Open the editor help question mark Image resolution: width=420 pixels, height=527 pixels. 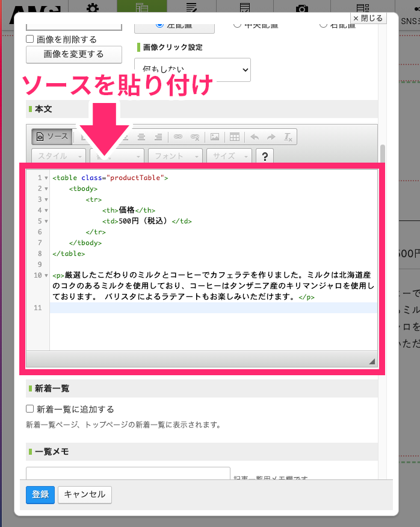265,156
